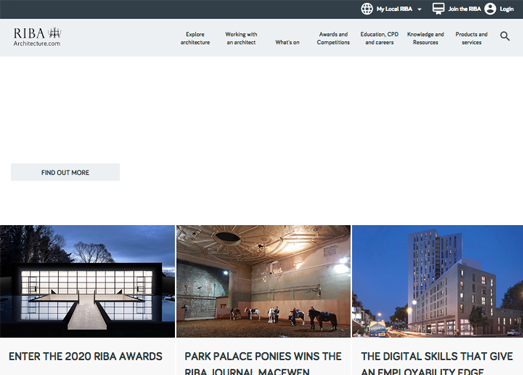
Task: Click the FIND OUT MORE button
Action: (x=65, y=172)
